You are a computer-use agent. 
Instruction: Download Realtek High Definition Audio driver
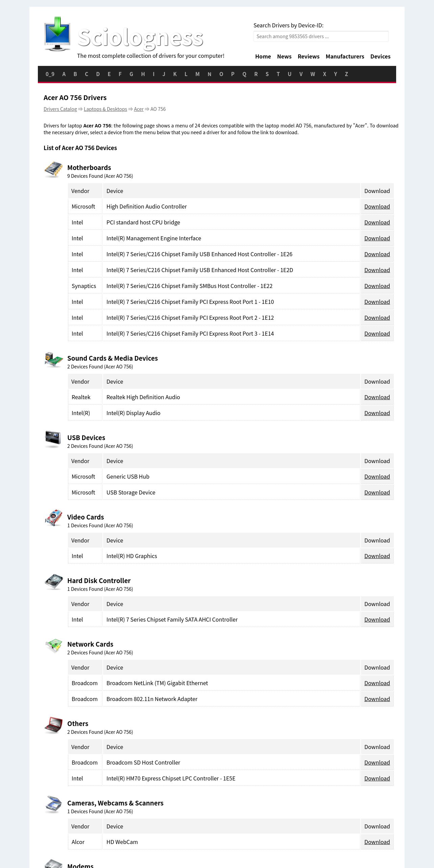377,397
